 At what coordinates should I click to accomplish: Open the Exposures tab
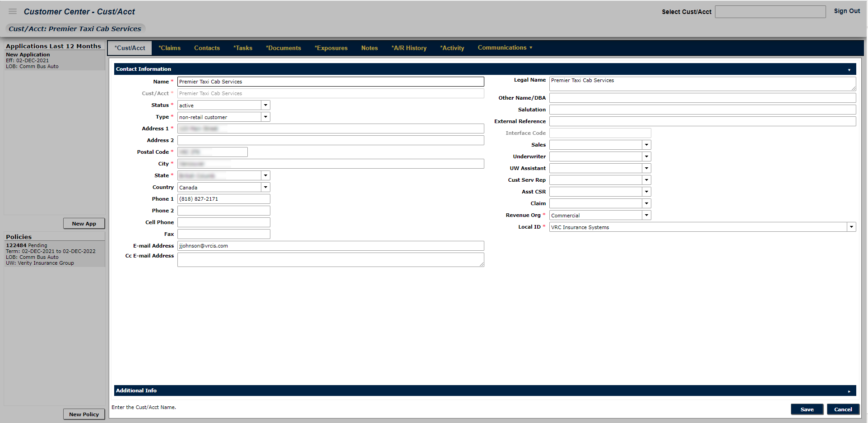[x=331, y=48]
